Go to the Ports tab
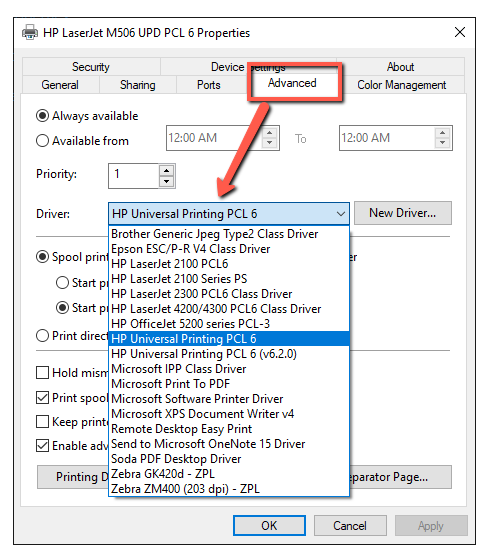Viewport: 492px width, 558px height. point(208,85)
